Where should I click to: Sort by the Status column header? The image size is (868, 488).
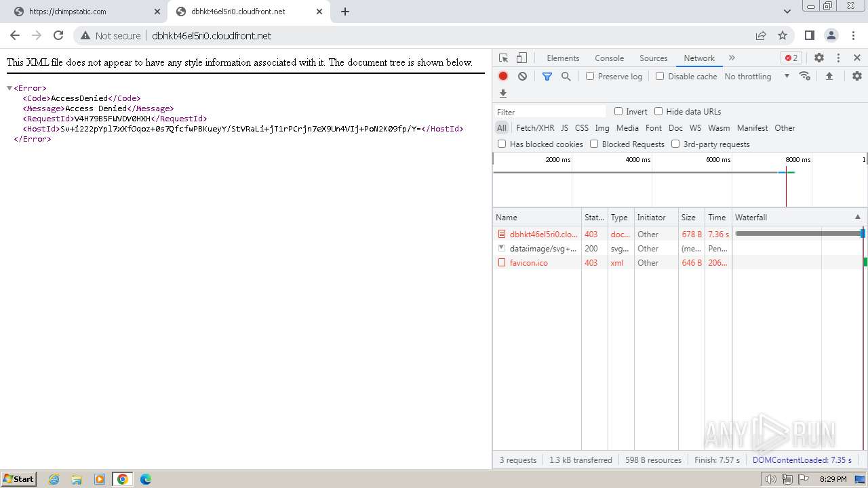[594, 217]
